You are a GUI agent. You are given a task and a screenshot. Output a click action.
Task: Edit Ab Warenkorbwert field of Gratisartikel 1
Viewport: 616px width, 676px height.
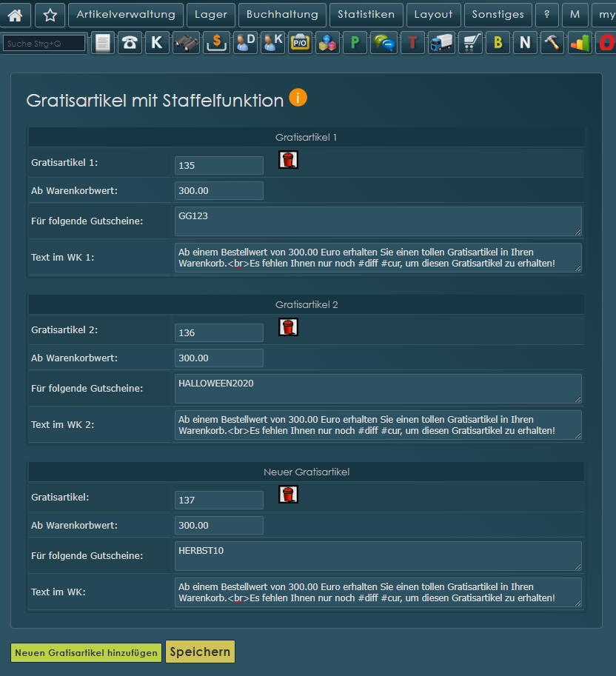point(219,190)
